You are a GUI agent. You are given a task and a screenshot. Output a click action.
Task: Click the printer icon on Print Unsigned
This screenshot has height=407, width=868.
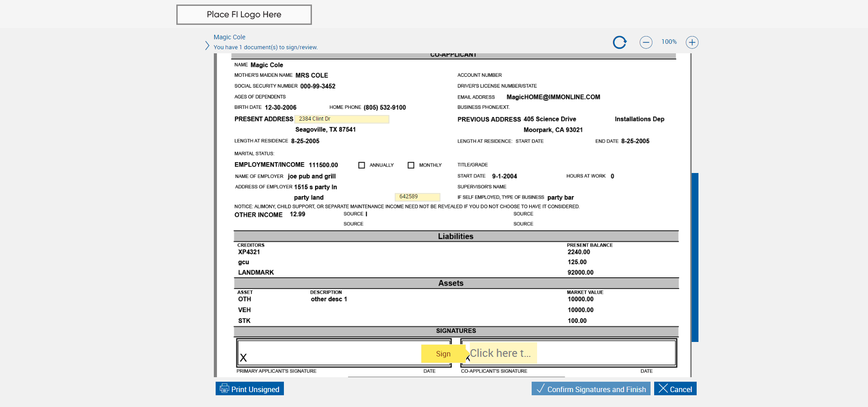pos(224,389)
